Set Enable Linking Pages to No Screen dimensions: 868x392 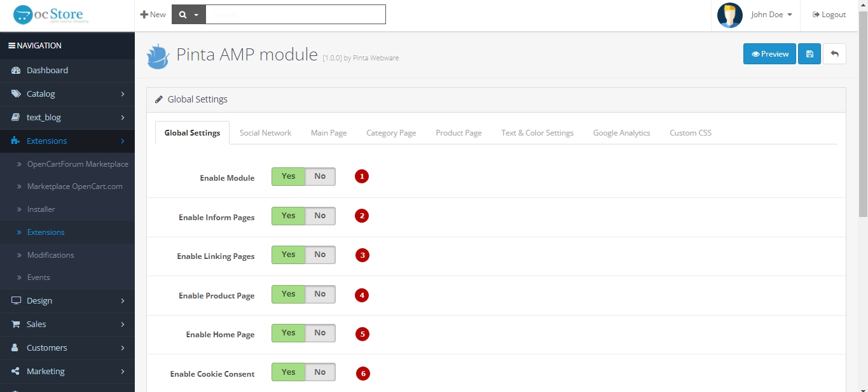(320, 255)
